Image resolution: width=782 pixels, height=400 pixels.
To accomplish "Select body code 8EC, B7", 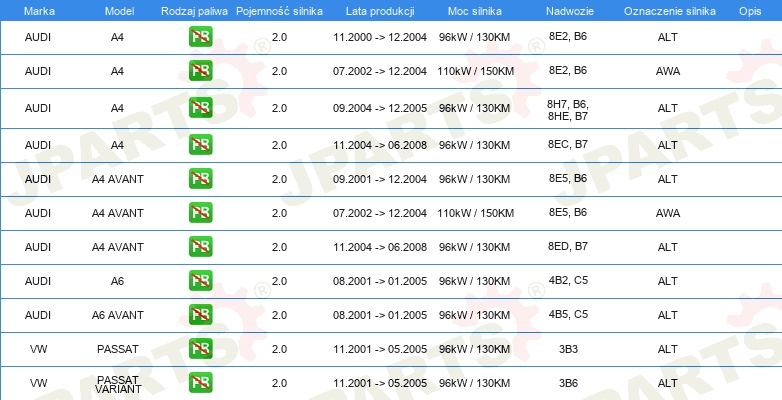I will (x=568, y=144).
